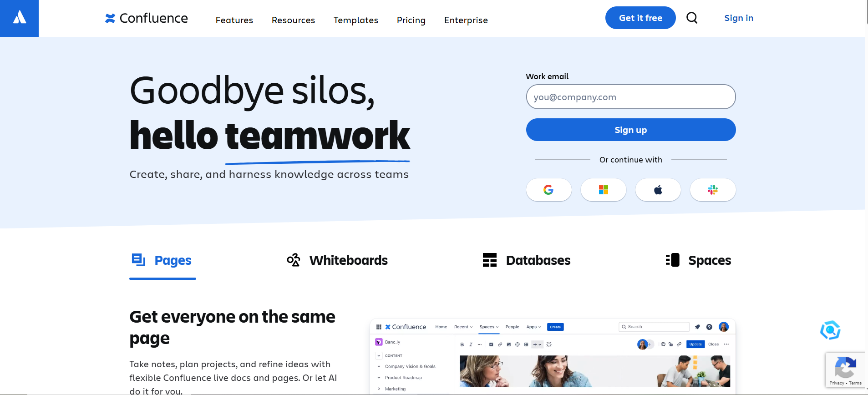The width and height of the screenshot is (868, 395).
Task: Open the Apps dropdown in preview
Action: coord(533,327)
